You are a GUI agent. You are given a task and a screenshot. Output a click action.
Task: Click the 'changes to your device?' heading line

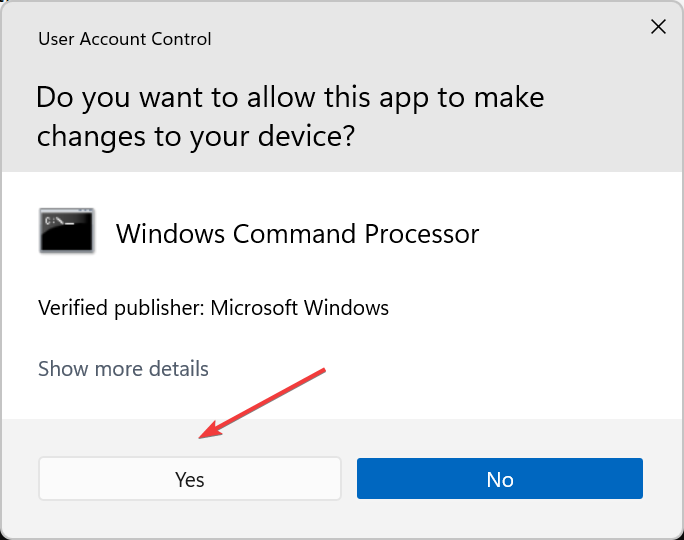tap(196, 137)
